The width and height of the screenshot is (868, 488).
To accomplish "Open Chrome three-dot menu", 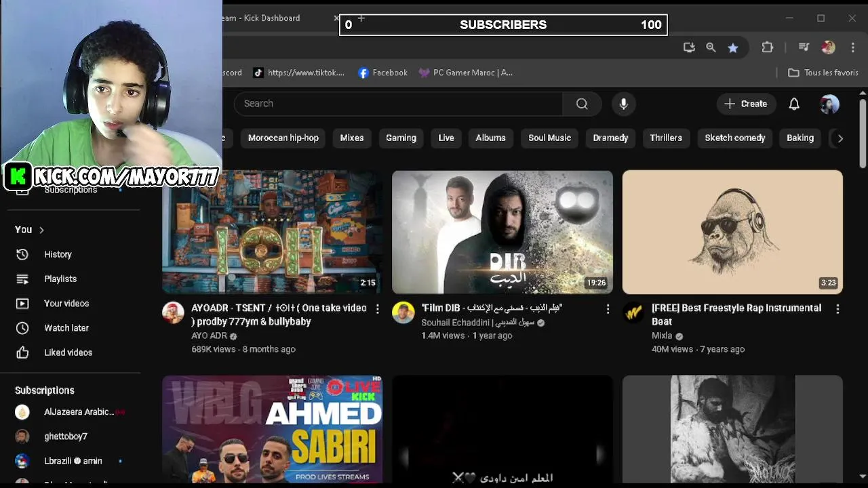I will (x=852, y=47).
